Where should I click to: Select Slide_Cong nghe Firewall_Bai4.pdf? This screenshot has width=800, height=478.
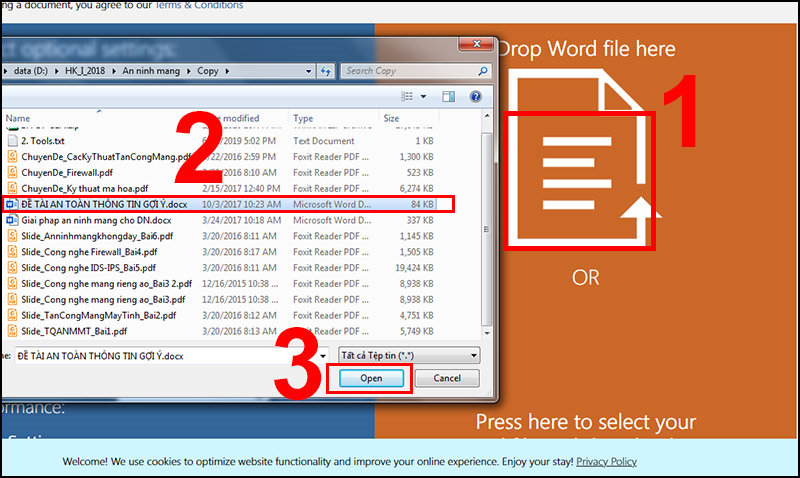click(89, 251)
